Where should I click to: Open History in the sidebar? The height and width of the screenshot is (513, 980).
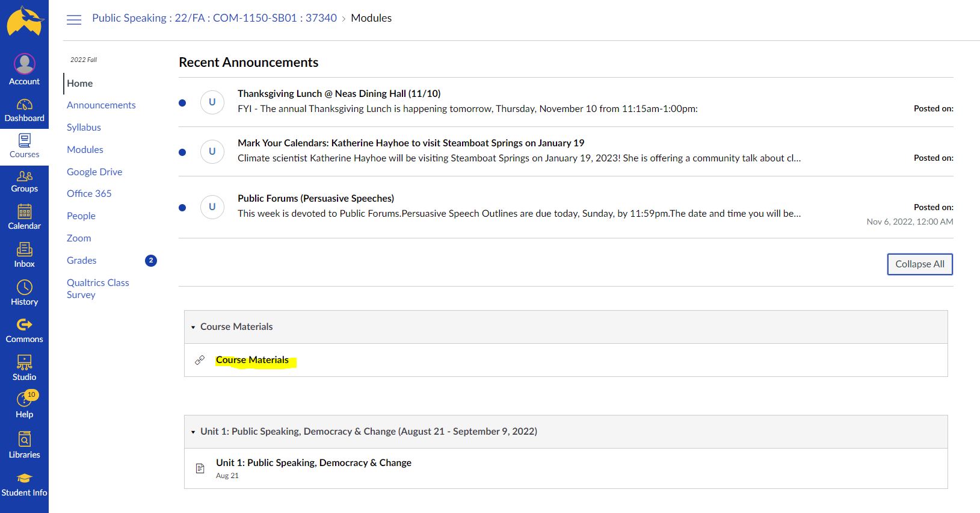tap(24, 293)
